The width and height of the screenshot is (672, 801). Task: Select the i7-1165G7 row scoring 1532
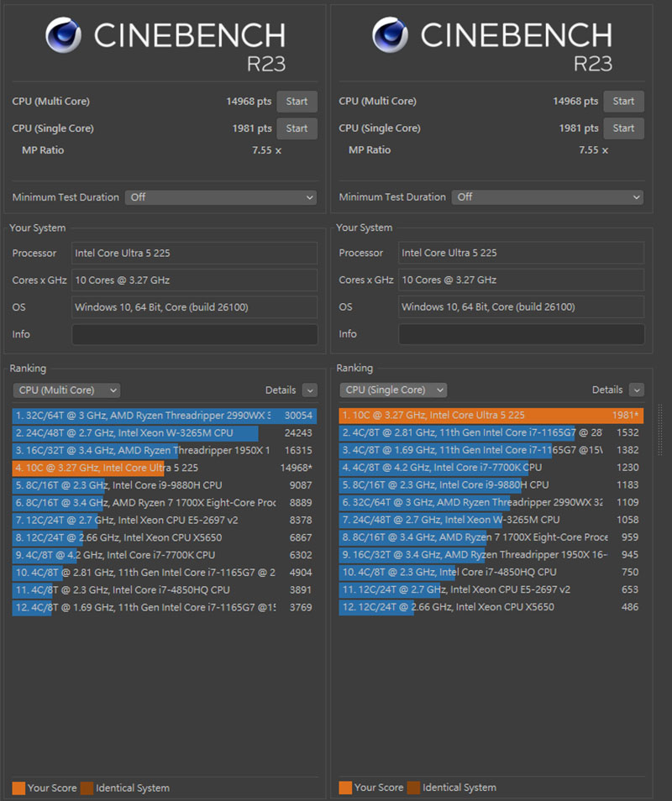click(x=491, y=433)
